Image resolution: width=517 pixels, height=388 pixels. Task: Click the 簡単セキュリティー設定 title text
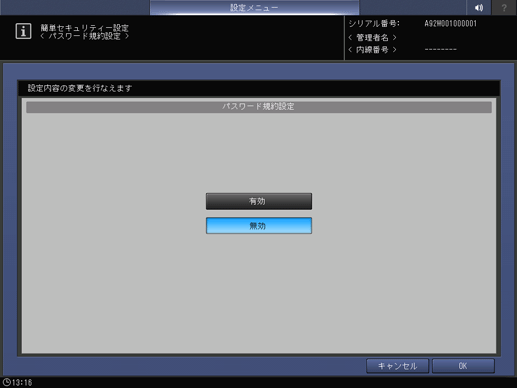coord(85,28)
